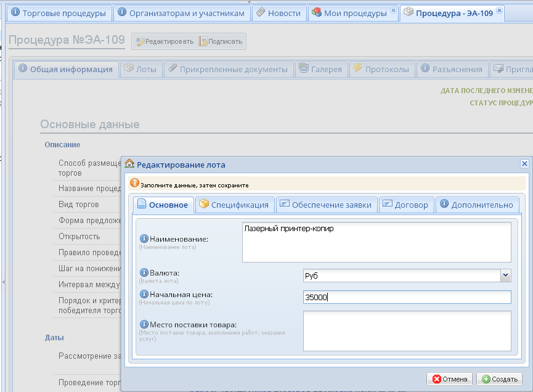This screenshot has height=392, width=533.
Task: Close the Редактирование лота dialog
Action: click(524, 164)
